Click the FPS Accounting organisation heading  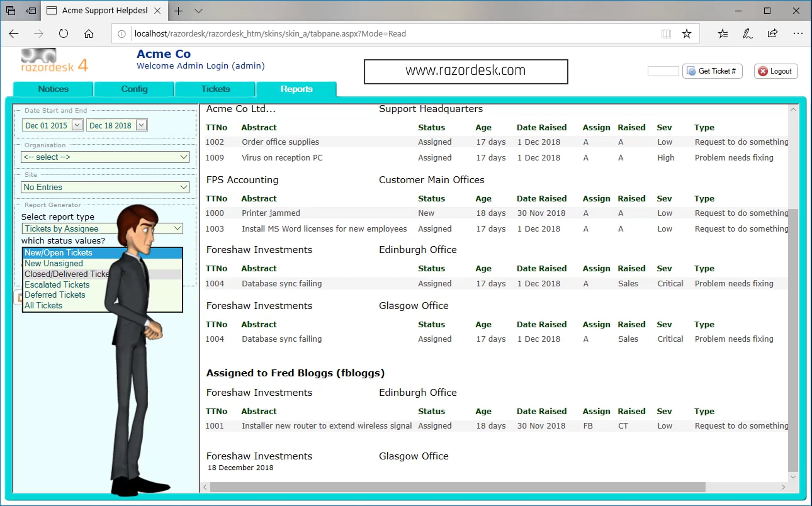pyautogui.click(x=242, y=180)
